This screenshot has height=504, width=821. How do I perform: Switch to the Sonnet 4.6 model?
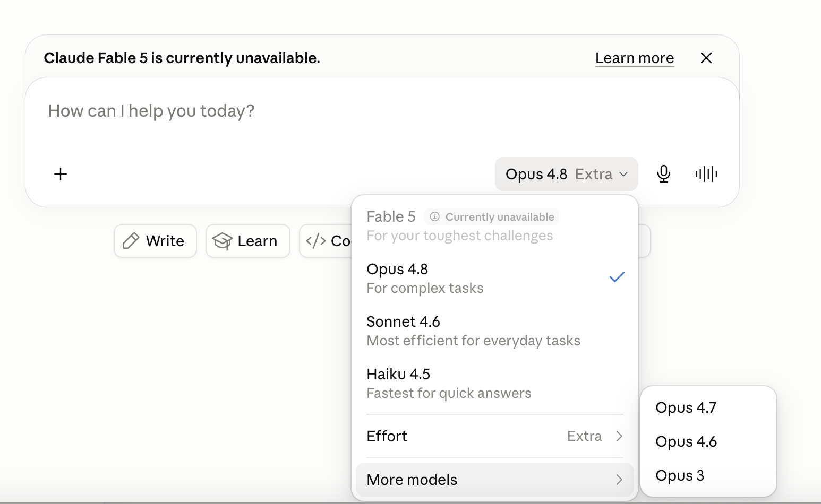pos(495,331)
